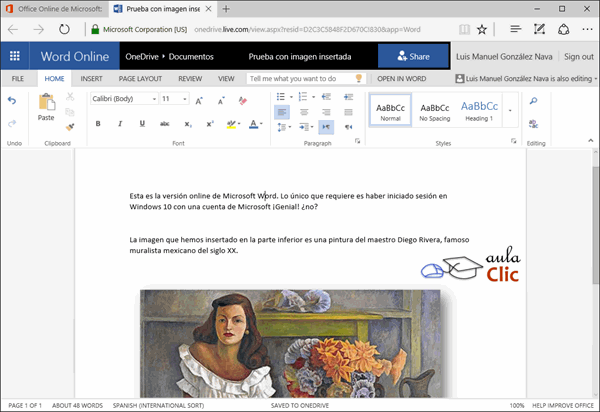Toggle Underline formatting

pos(142,124)
